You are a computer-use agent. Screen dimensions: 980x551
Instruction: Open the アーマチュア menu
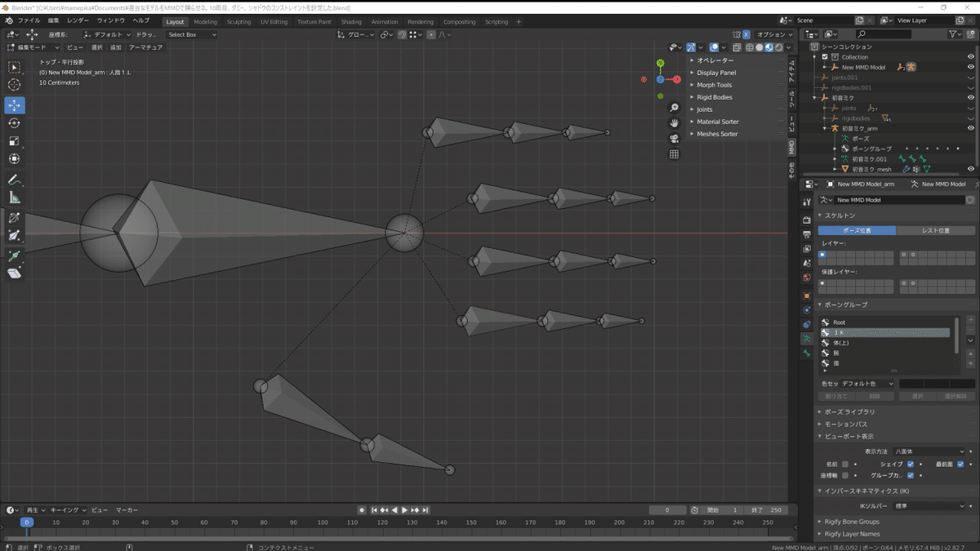point(146,47)
